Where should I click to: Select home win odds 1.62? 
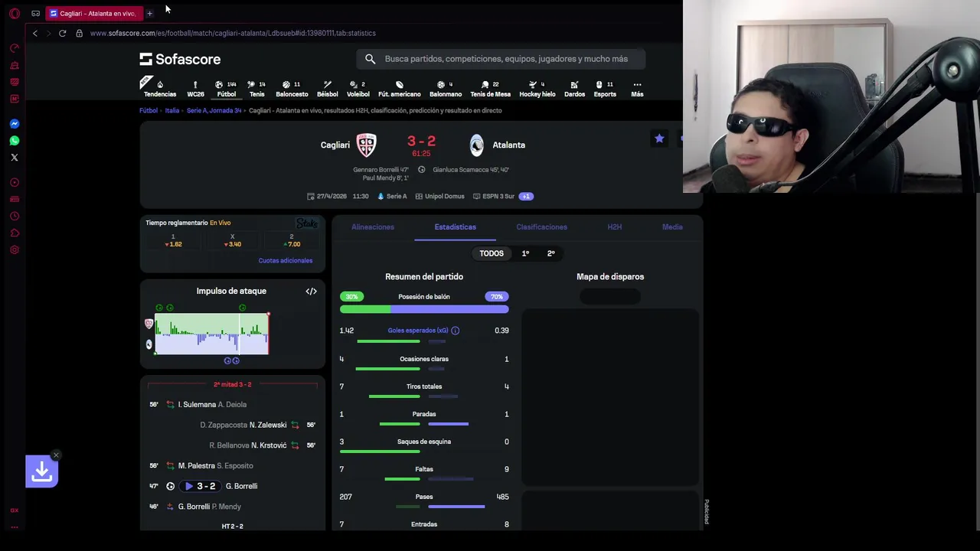(173, 241)
